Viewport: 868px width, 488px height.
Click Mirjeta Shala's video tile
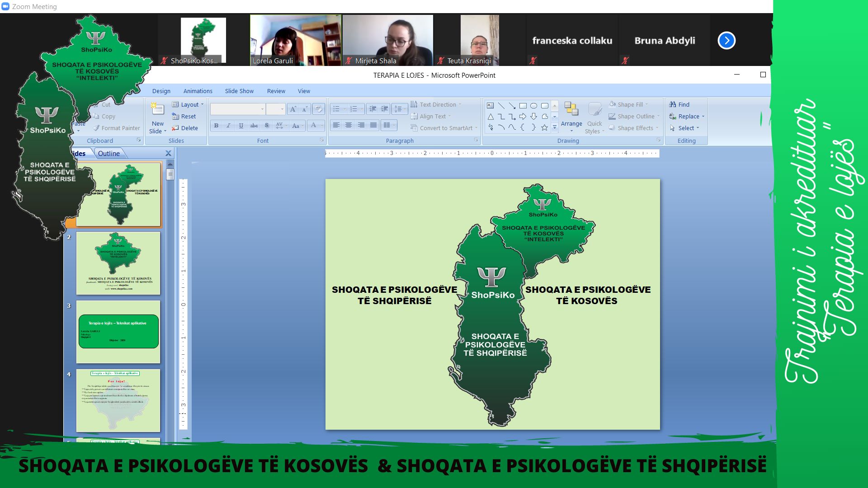(x=388, y=40)
